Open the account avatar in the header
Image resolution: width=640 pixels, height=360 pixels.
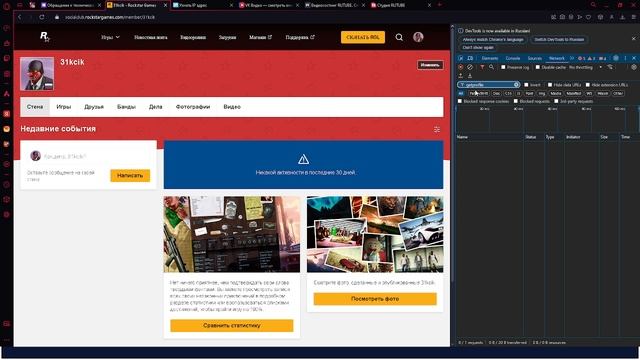tap(418, 37)
